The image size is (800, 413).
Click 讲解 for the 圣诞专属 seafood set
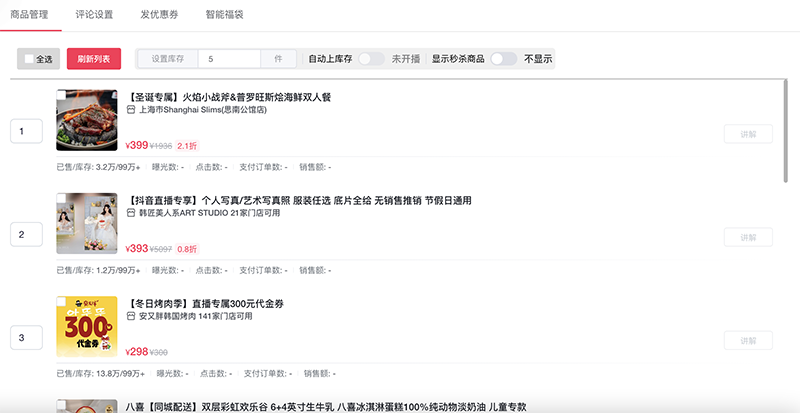click(748, 134)
